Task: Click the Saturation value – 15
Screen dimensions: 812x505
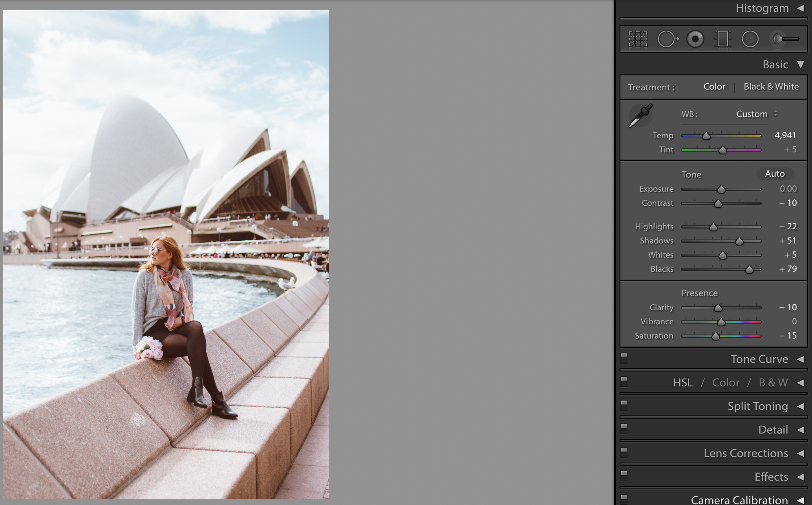Action: [x=788, y=336]
